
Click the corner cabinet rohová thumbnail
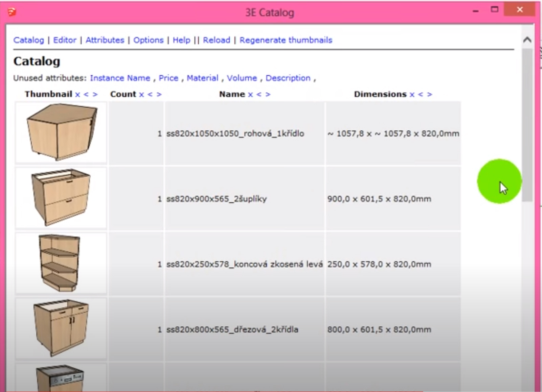61,132
